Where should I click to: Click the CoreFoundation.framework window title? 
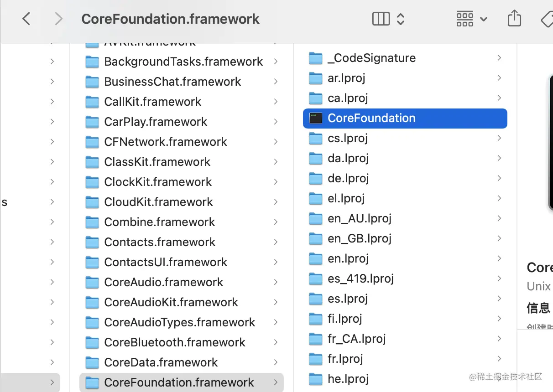[170, 19]
